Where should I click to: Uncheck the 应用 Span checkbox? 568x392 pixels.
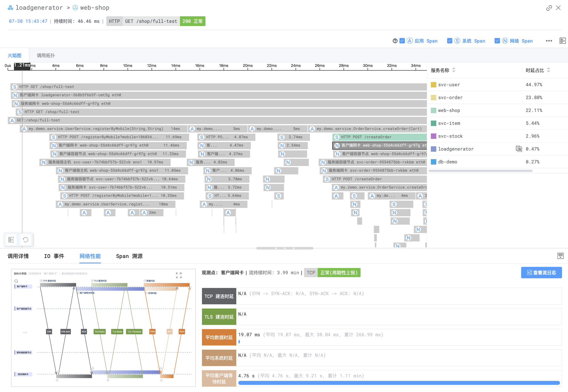click(402, 41)
